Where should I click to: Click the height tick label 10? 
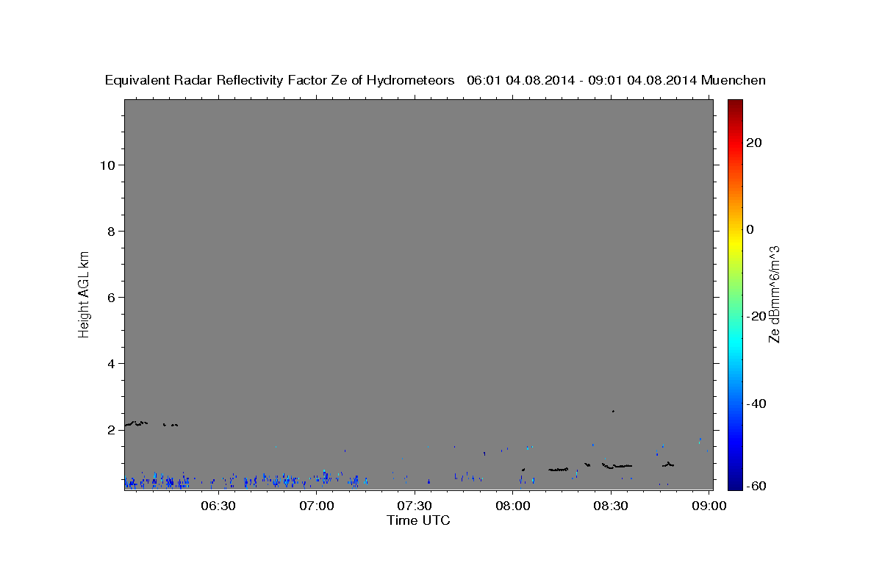click(108, 165)
